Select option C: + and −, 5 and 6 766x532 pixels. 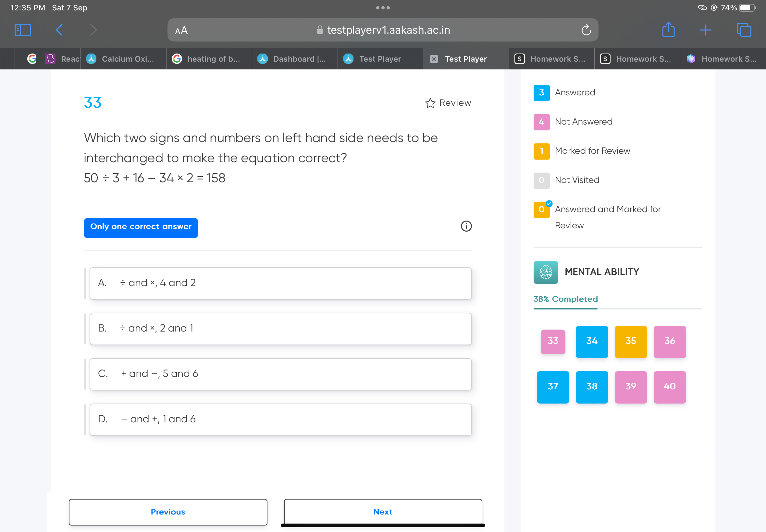280,374
